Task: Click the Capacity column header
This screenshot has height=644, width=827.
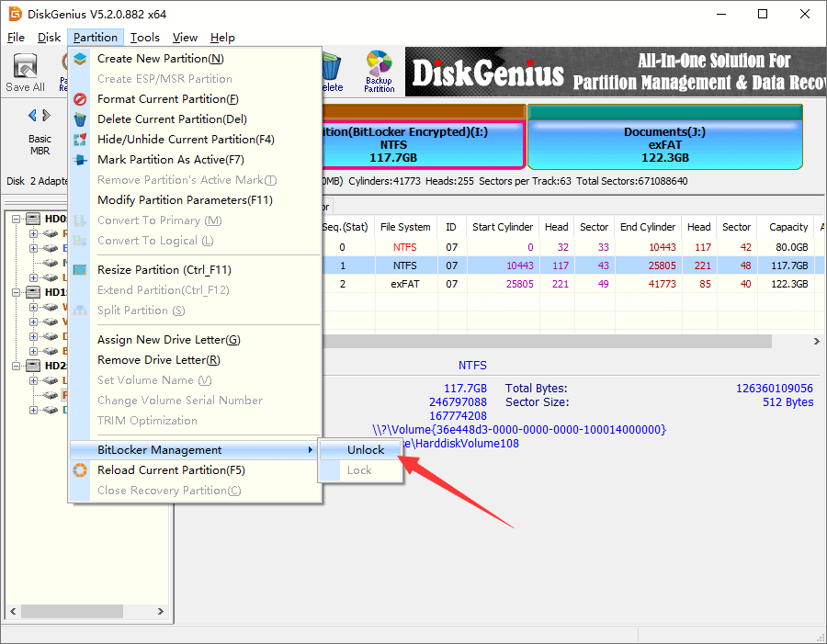Action: coord(788,227)
